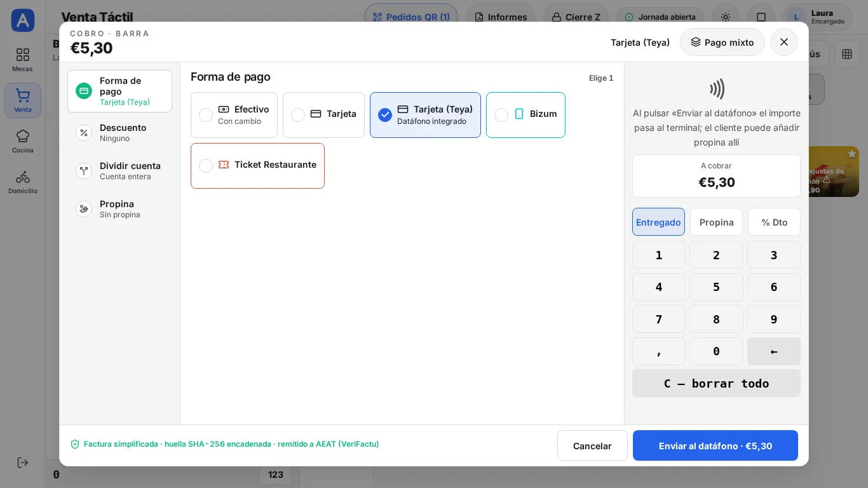Switch keypad to % Dto mode

(x=774, y=222)
